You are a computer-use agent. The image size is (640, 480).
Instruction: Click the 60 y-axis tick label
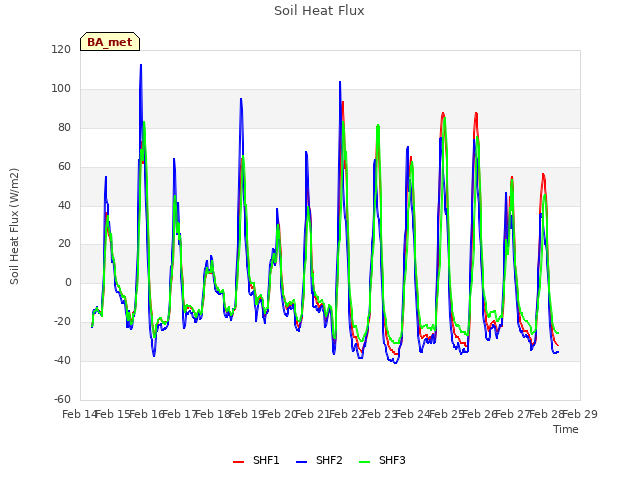[64, 167]
